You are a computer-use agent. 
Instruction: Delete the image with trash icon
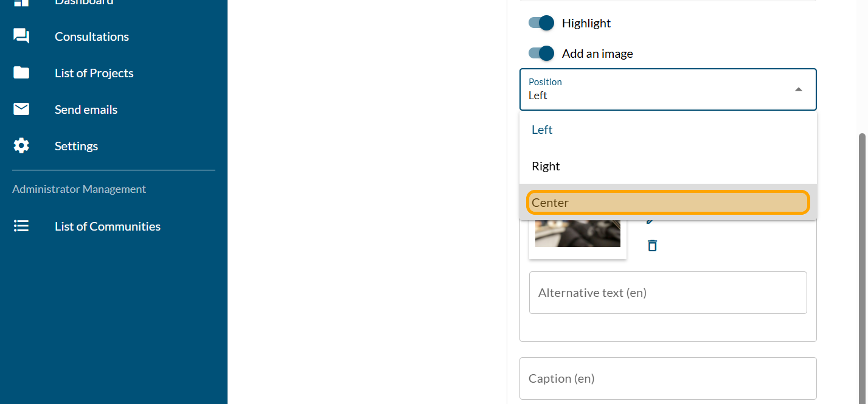pyautogui.click(x=652, y=246)
